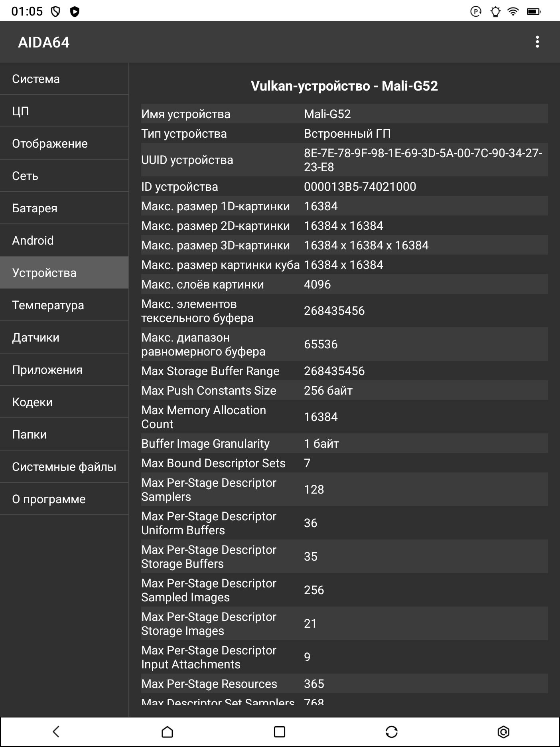Tap the UUID устройства row
The height and width of the screenshot is (747, 560).
coord(344,160)
